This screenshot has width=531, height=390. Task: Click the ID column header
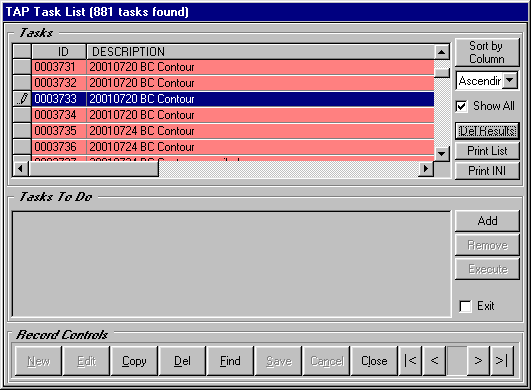[x=59, y=52]
